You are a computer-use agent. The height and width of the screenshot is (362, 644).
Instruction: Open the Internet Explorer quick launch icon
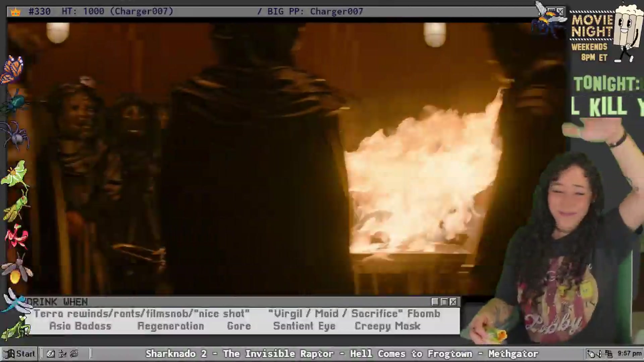[74, 354]
